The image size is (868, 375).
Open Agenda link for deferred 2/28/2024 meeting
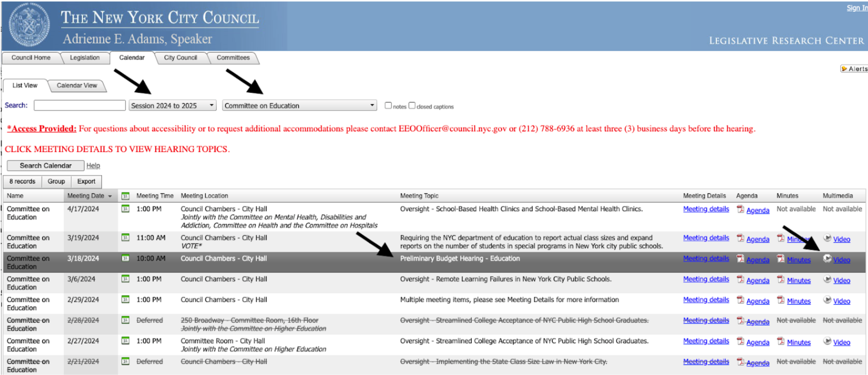(x=758, y=321)
